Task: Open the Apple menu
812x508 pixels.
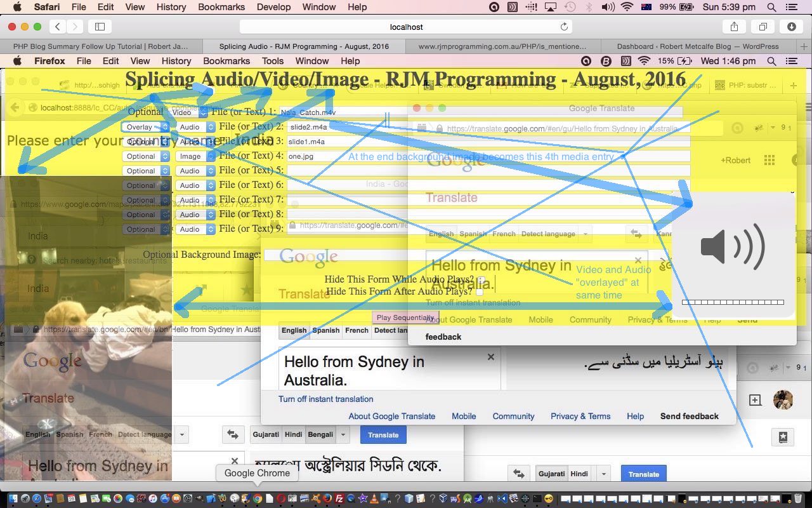Action: point(17,7)
